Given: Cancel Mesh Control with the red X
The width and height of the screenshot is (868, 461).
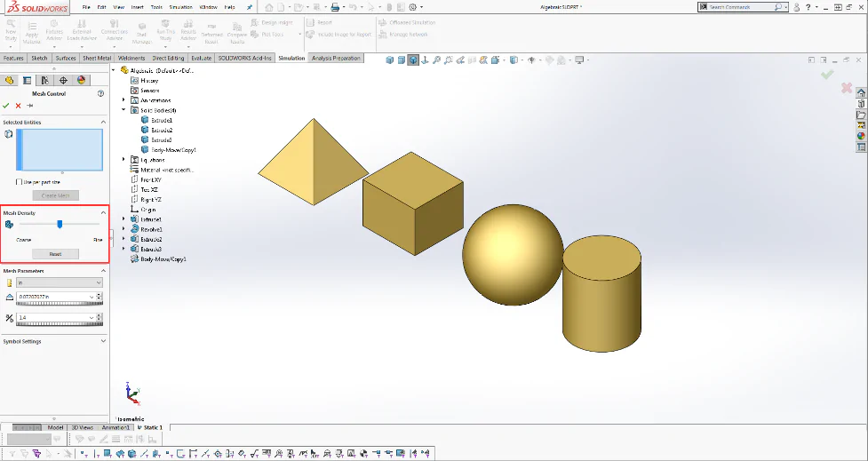Looking at the screenshot, I should click(x=19, y=105).
